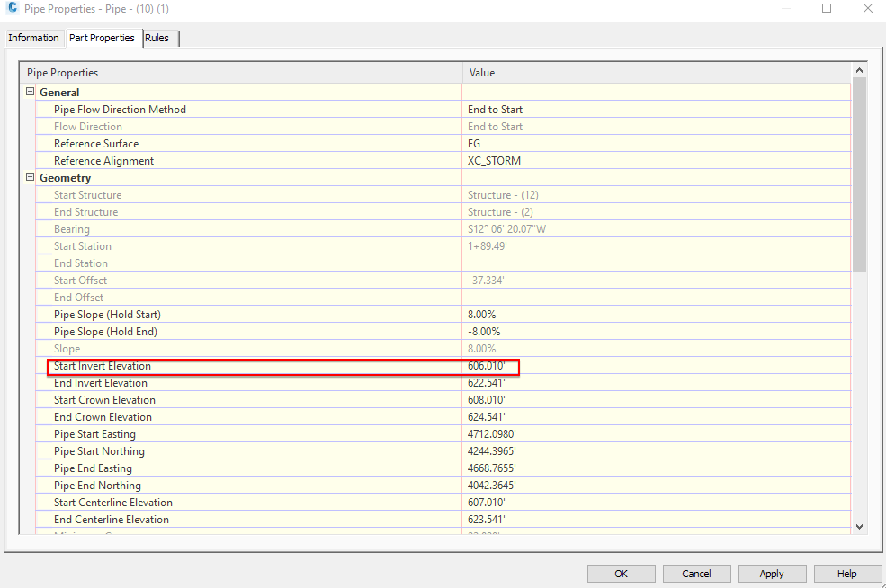Screen dimensions: 886x588
Task: Apply the pipe property changes
Action: tap(772, 573)
